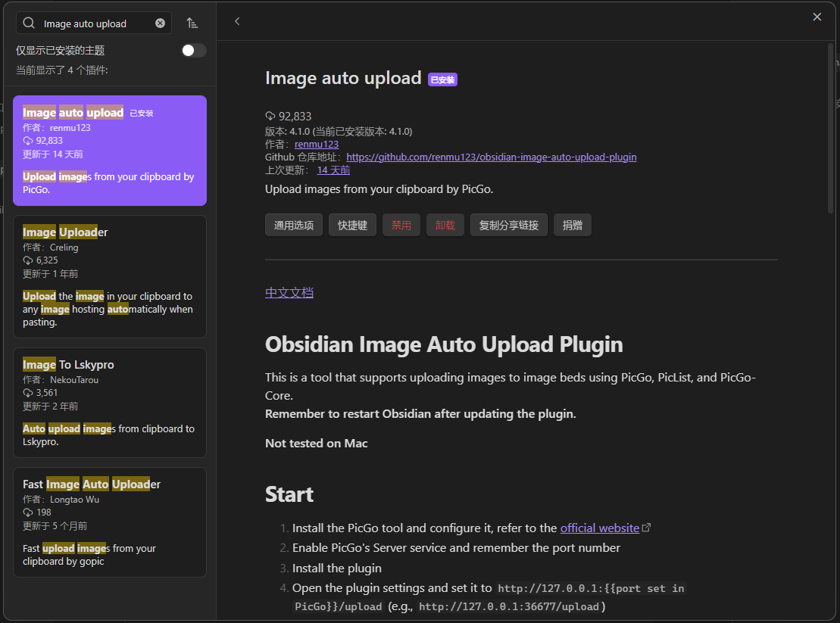Click 禁用 to disable the plugin

[401, 224]
